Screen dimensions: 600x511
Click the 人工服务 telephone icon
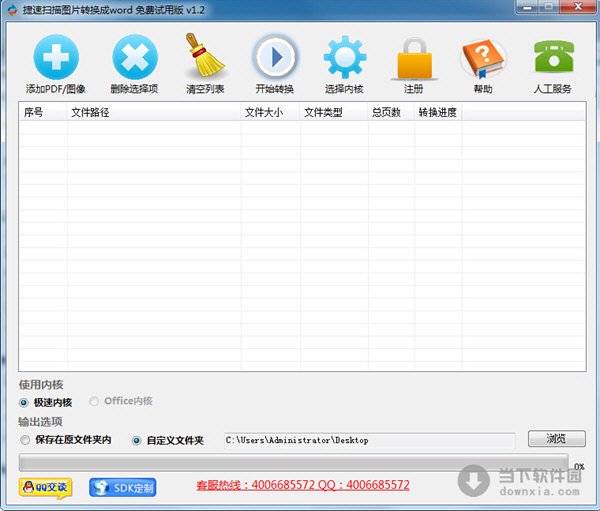coord(554,56)
